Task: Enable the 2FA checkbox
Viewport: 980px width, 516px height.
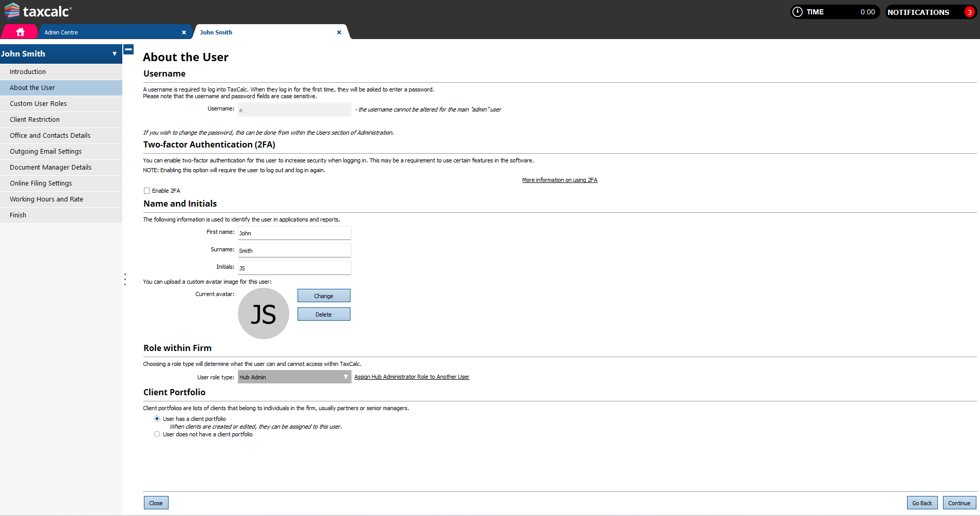Action: [147, 191]
